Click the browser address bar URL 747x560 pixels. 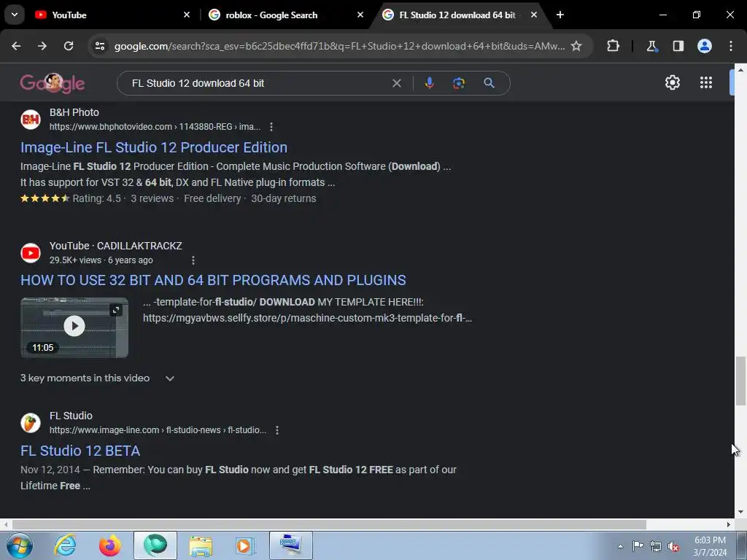(339, 46)
